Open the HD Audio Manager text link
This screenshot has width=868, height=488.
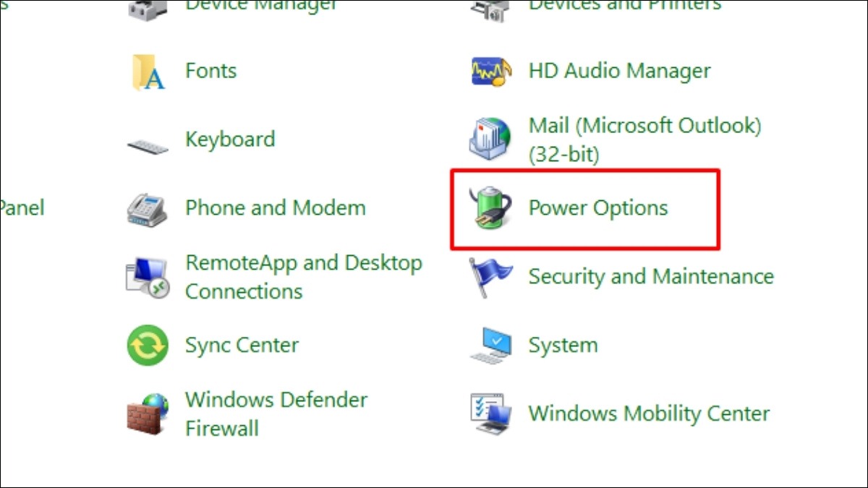pyautogui.click(x=620, y=71)
